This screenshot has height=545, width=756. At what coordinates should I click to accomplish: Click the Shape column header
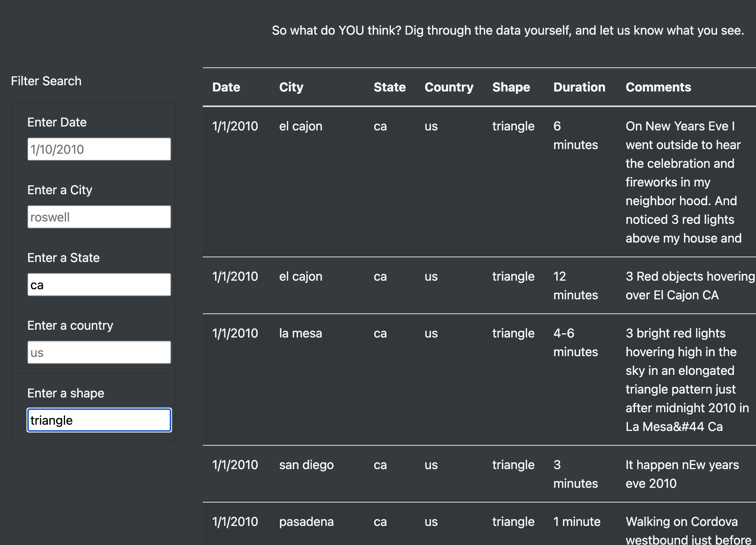(511, 87)
